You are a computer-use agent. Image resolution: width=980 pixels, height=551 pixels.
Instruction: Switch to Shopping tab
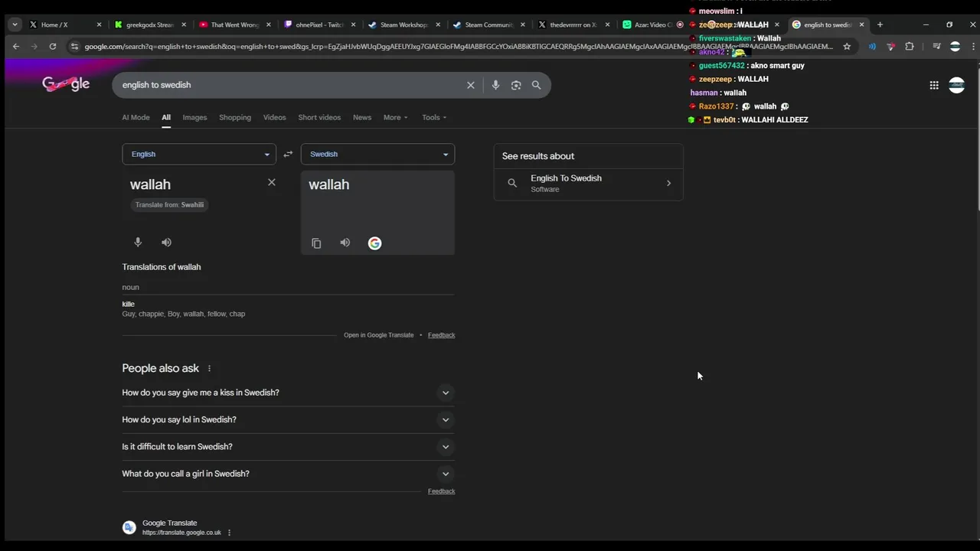[235, 117]
